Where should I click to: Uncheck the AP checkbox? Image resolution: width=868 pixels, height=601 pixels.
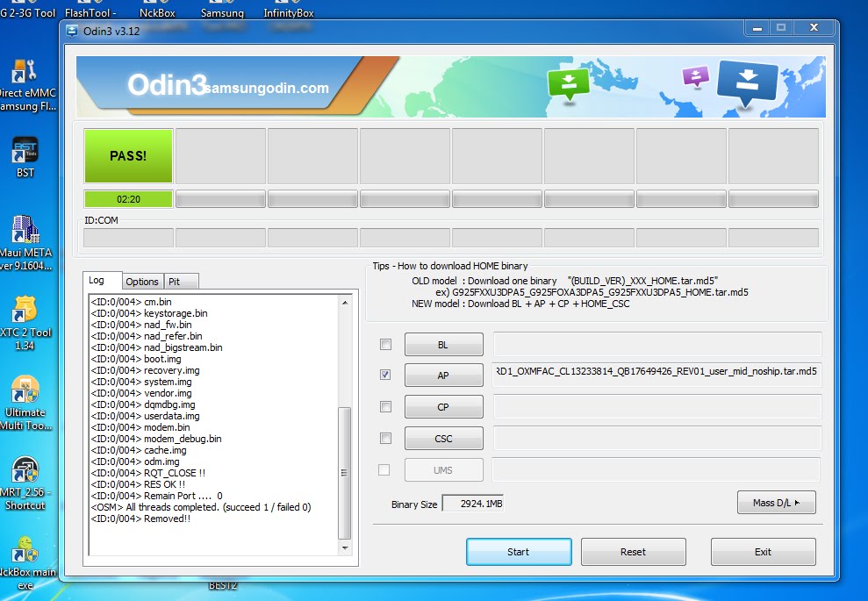click(x=384, y=375)
